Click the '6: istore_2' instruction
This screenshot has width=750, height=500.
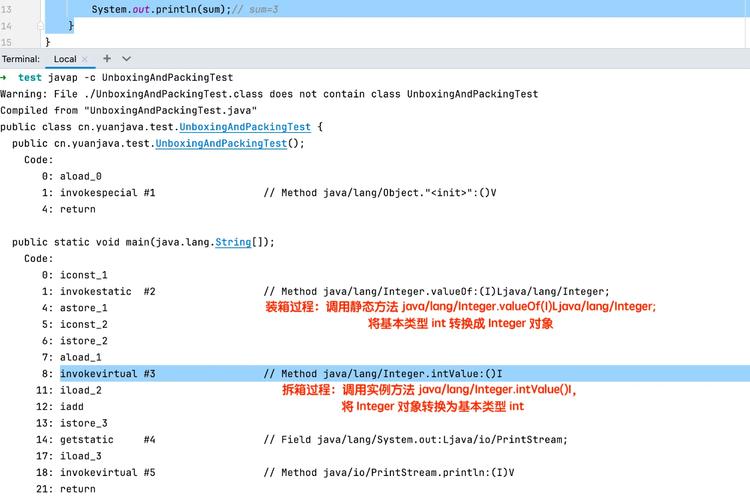coord(75,341)
